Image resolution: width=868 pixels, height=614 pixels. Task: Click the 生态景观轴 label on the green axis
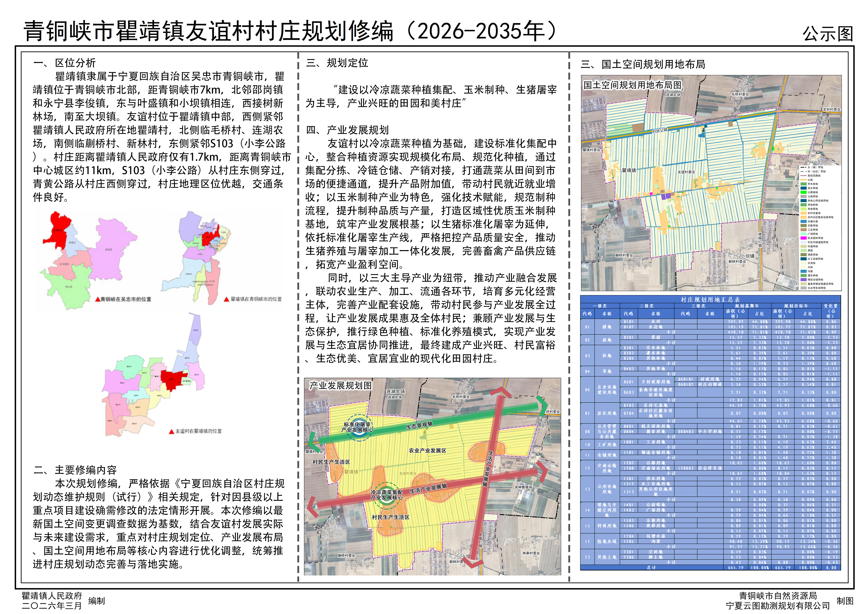(419, 426)
